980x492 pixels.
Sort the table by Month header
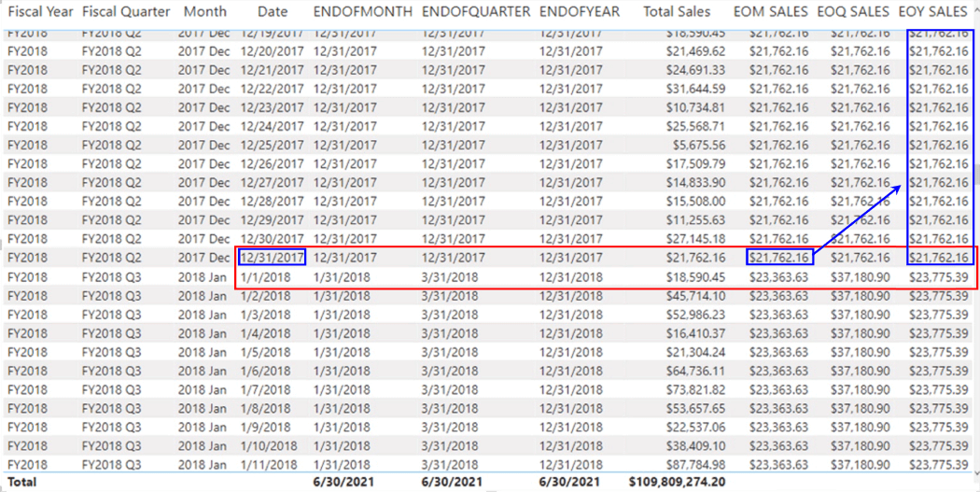tap(204, 12)
